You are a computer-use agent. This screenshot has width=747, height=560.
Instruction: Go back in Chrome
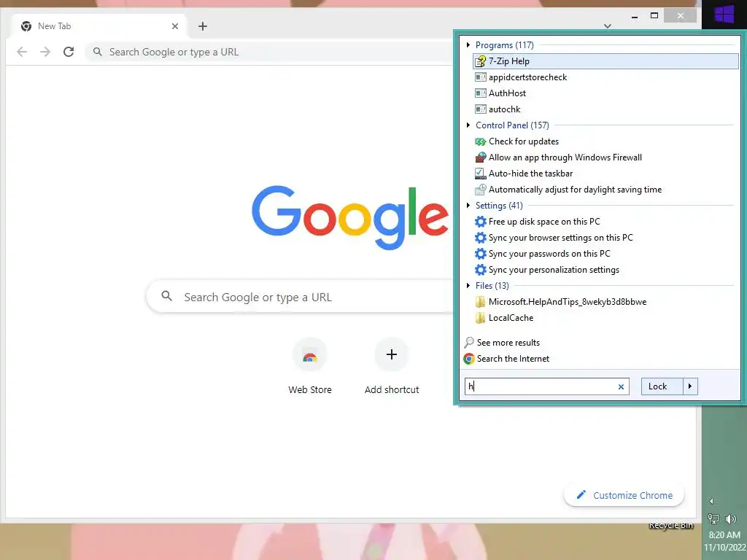click(22, 52)
